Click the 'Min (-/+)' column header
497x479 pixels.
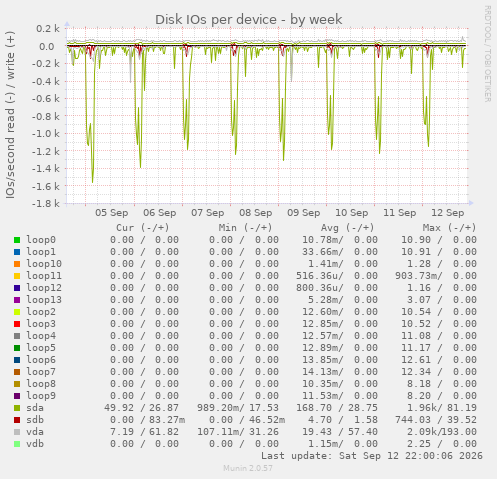(x=245, y=228)
